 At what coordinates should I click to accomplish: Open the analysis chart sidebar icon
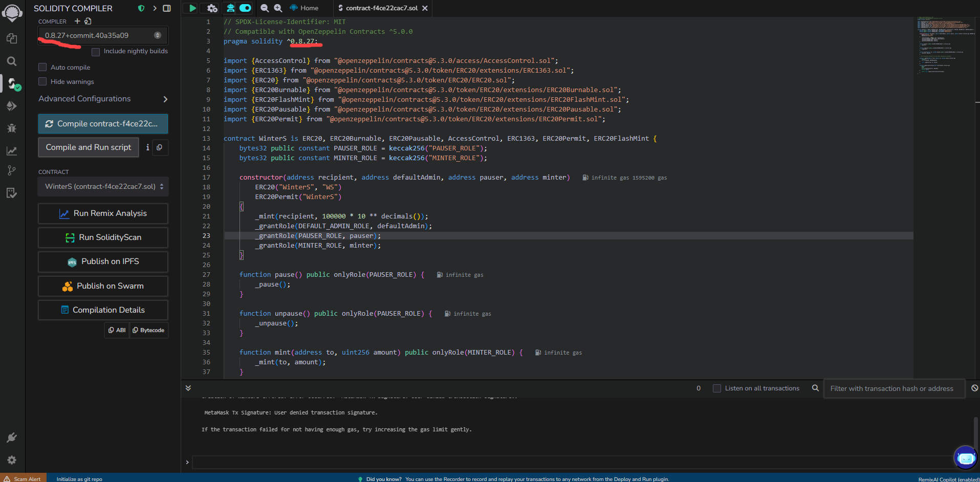tap(12, 151)
